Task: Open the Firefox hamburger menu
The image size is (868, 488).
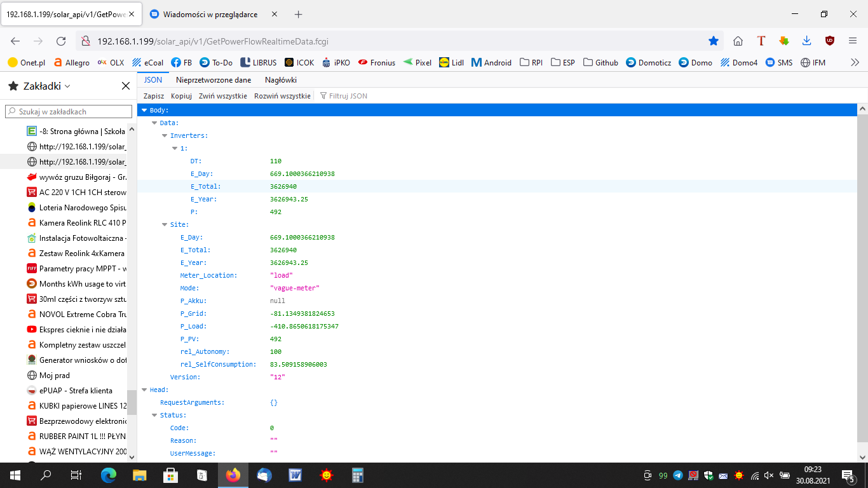Action: pos(853,41)
